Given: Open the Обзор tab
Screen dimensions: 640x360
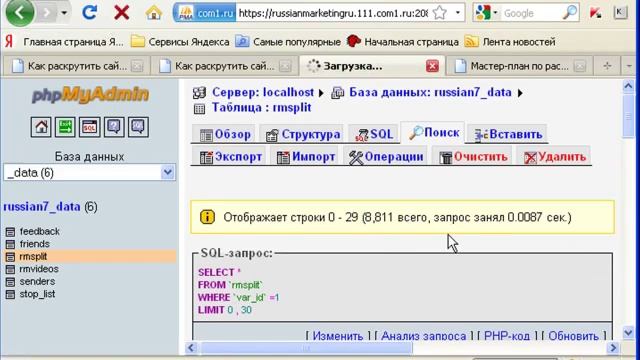Looking at the screenshot, I should click(225, 134).
